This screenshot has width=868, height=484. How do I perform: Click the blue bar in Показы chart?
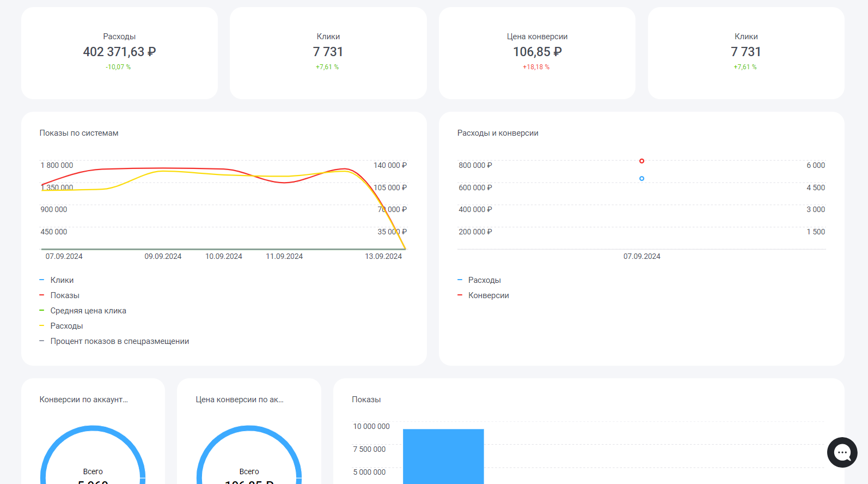(x=443, y=456)
